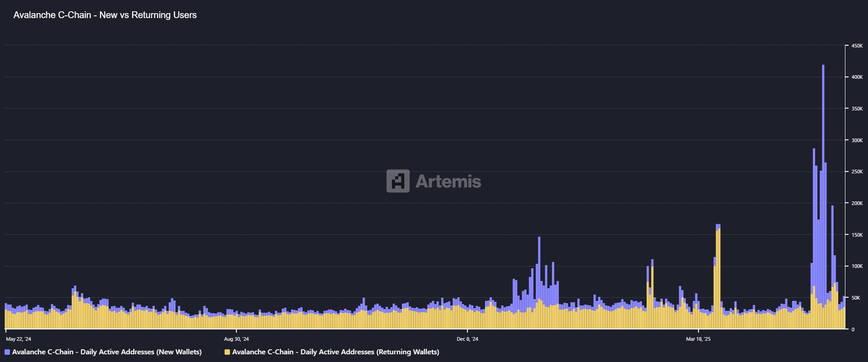Click the 150K y-axis label
This screenshot has height=362, width=868.
tap(857, 235)
